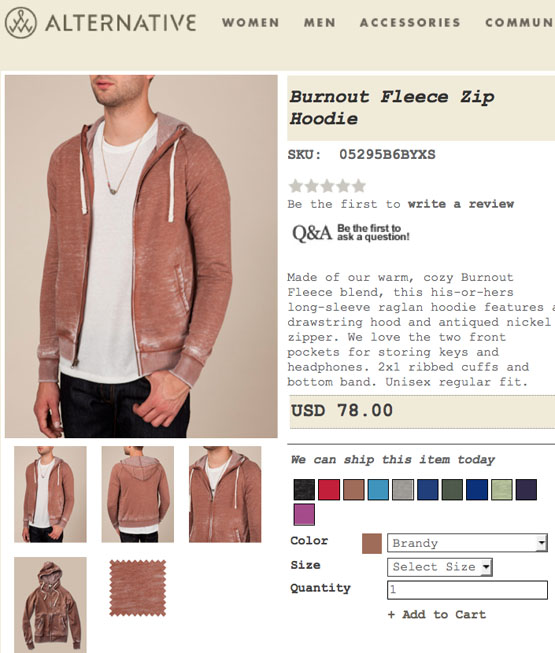Click the Q&A ask a question icon

(x=351, y=233)
